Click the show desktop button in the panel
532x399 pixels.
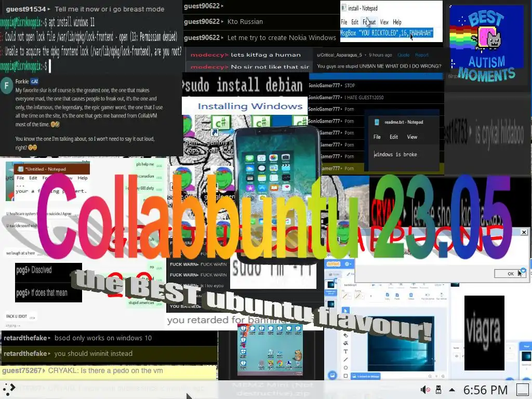pyautogui.click(x=523, y=390)
